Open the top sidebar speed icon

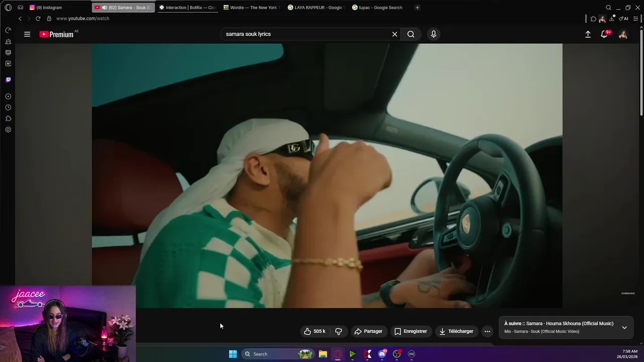pos(8,31)
